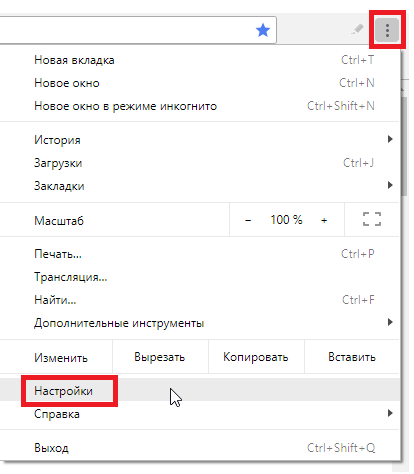Decrease zoom with the minus button
The height and width of the screenshot is (474, 414).
click(248, 220)
